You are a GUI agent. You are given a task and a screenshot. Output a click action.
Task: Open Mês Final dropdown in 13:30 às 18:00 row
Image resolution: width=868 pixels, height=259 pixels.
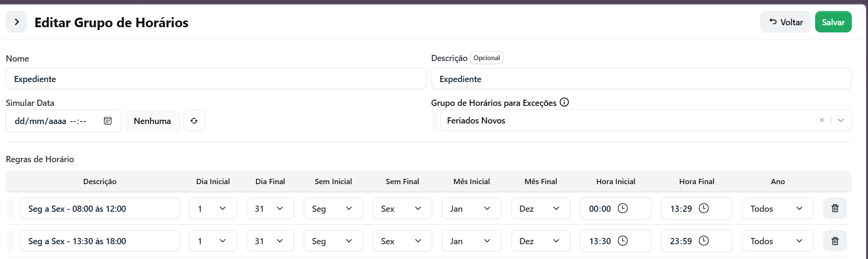coord(541,241)
